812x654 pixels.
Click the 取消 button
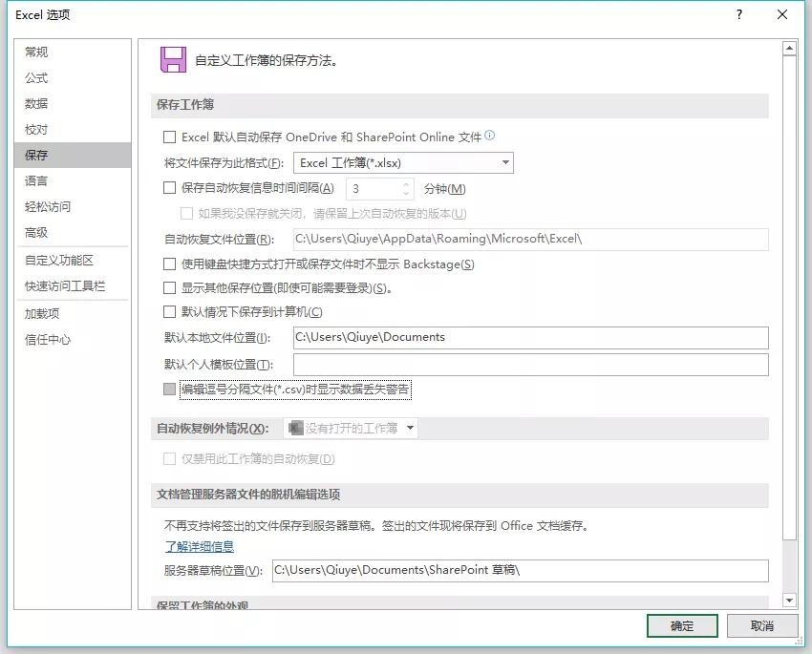point(761,625)
